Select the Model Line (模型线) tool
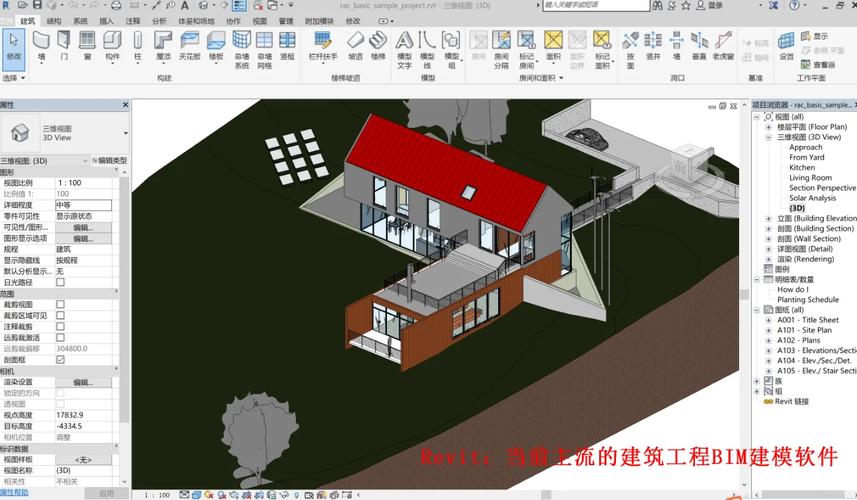 427,50
